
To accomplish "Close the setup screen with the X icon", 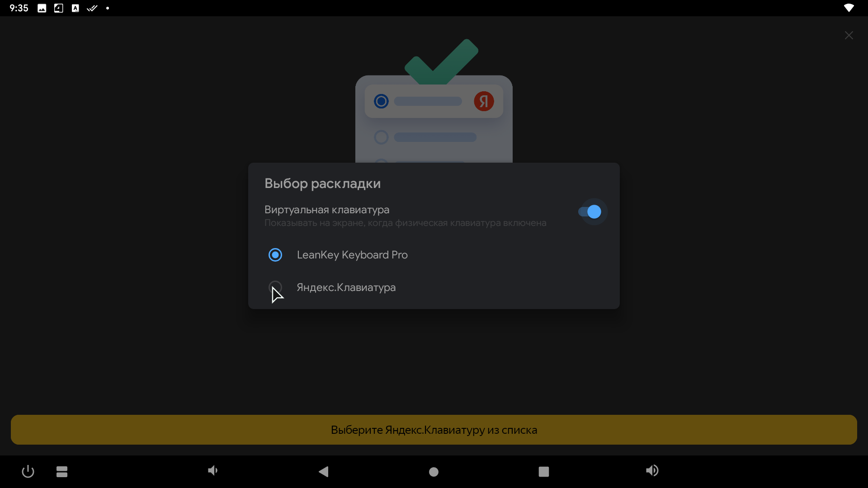I will coord(849,35).
